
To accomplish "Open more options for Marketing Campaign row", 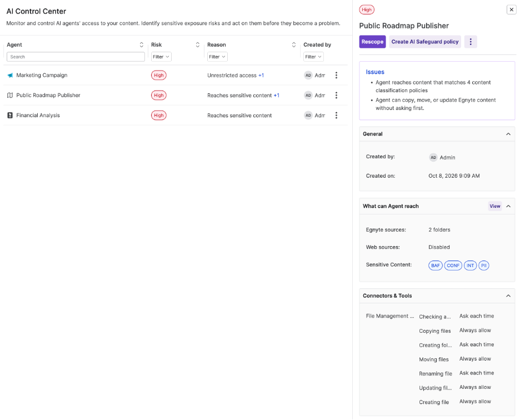I will (336, 76).
